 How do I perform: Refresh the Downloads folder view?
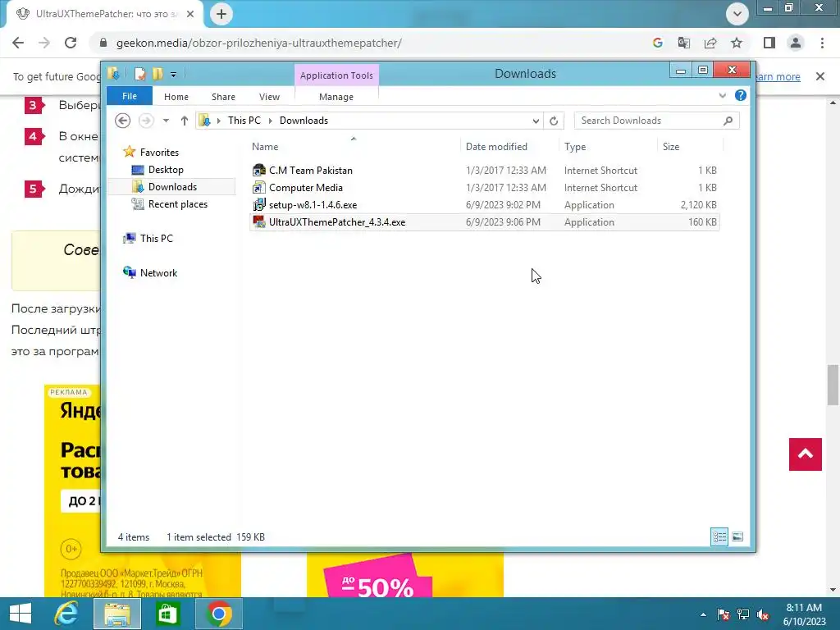(x=554, y=121)
